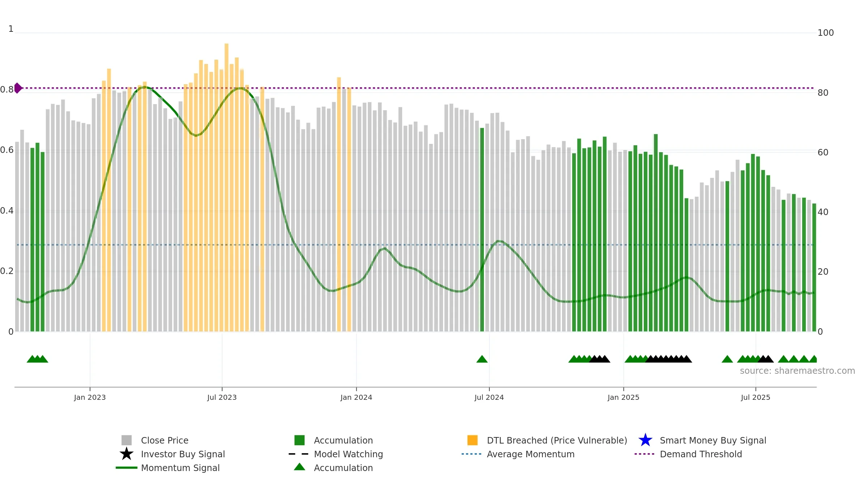
Task: Click the purple diamond on demand threshold line
Action: [18, 88]
